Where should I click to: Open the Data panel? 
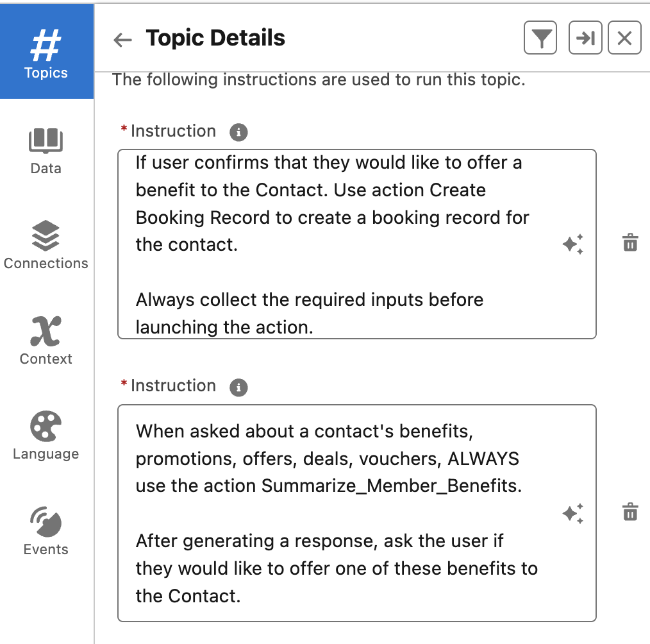tap(46, 151)
